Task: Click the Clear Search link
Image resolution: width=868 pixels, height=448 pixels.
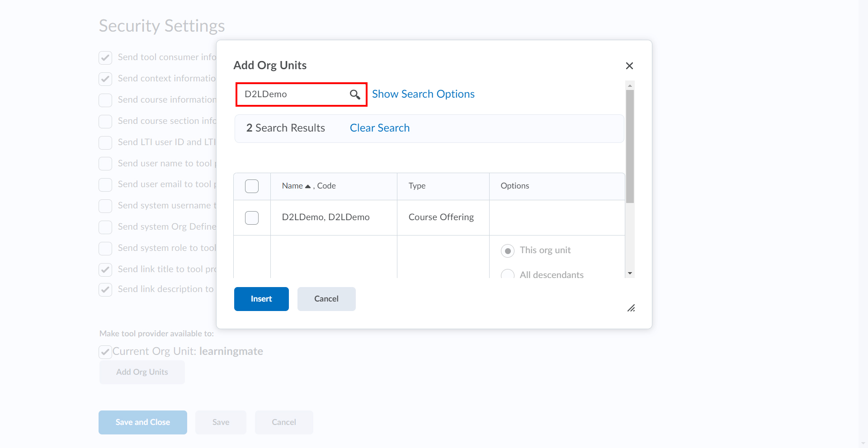Action: click(380, 128)
